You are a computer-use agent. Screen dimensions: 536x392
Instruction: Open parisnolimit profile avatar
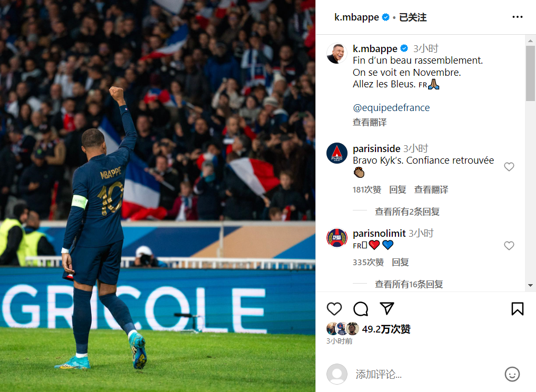(336, 238)
